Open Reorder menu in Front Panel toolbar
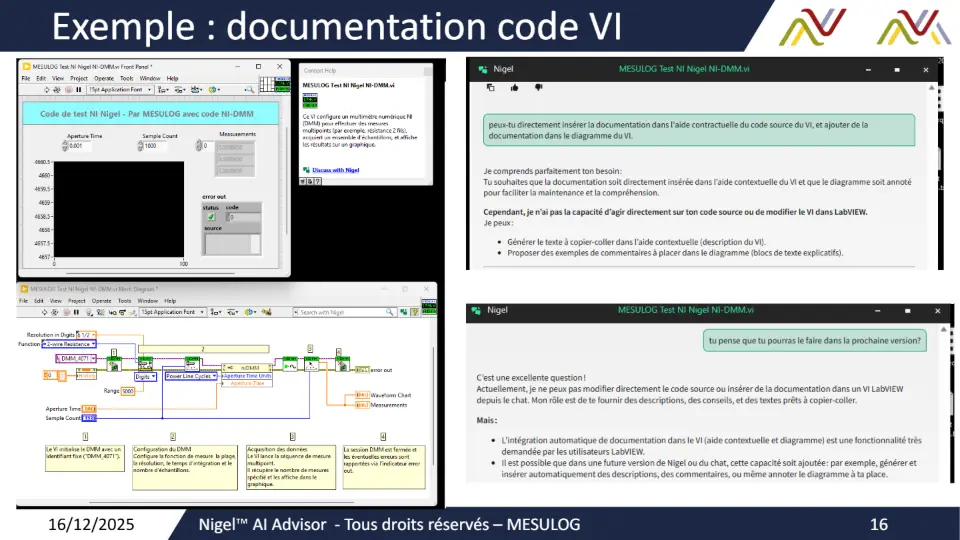The image size is (960, 540). (x=214, y=89)
